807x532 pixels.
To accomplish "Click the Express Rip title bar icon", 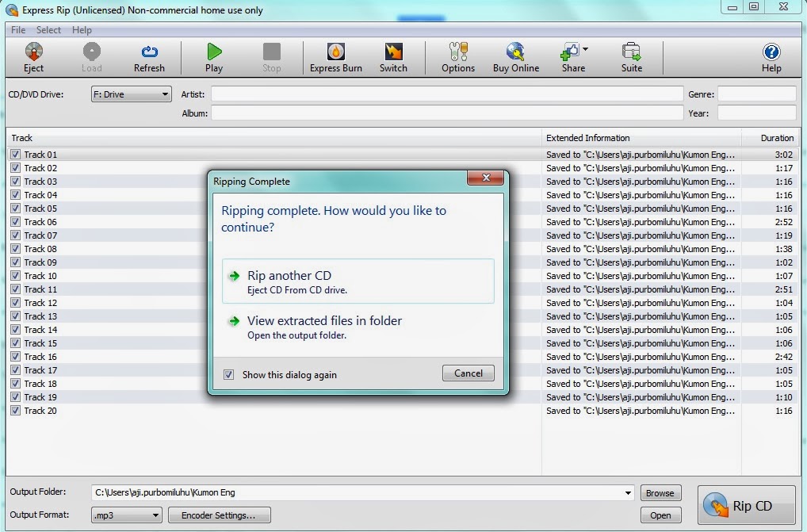I will [12, 10].
